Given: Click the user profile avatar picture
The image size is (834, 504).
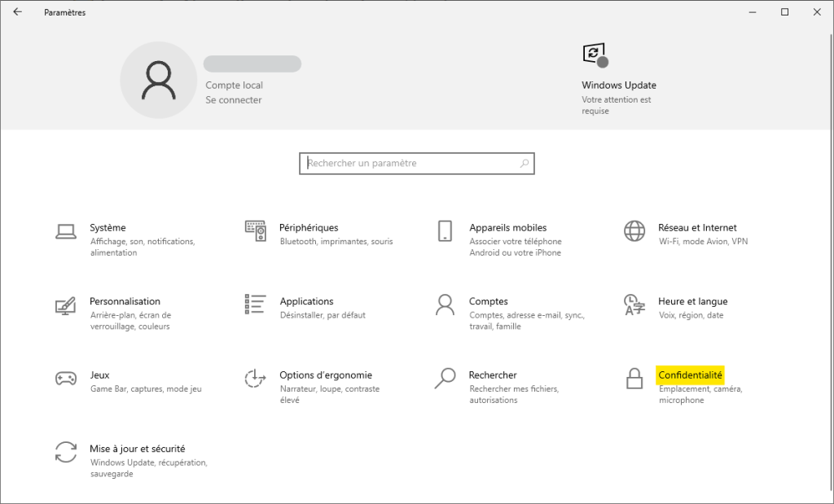Looking at the screenshot, I should [158, 80].
